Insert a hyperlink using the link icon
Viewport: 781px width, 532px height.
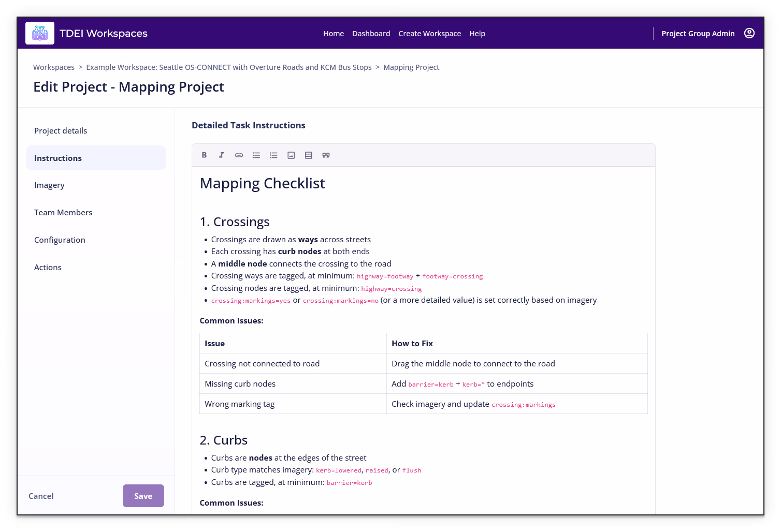(x=239, y=155)
